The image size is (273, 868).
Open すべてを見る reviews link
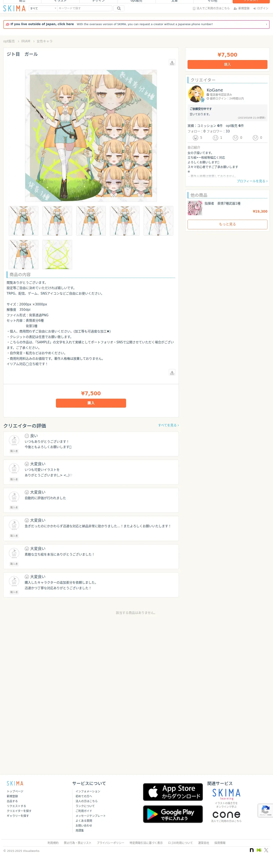click(x=168, y=425)
